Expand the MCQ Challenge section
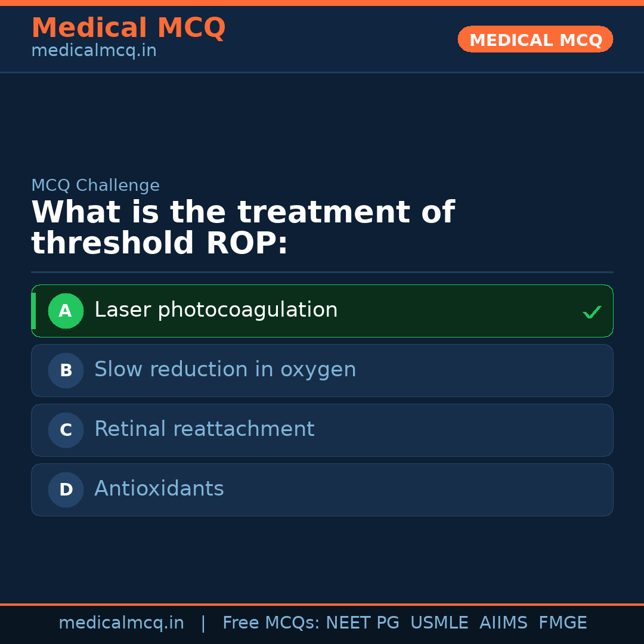 pos(95,185)
